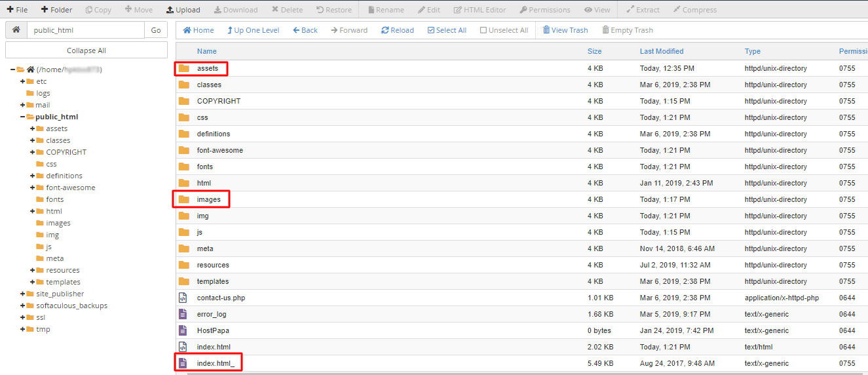Click the Reload icon button
This screenshot has width=868, height=375.
tap(385, 30)
